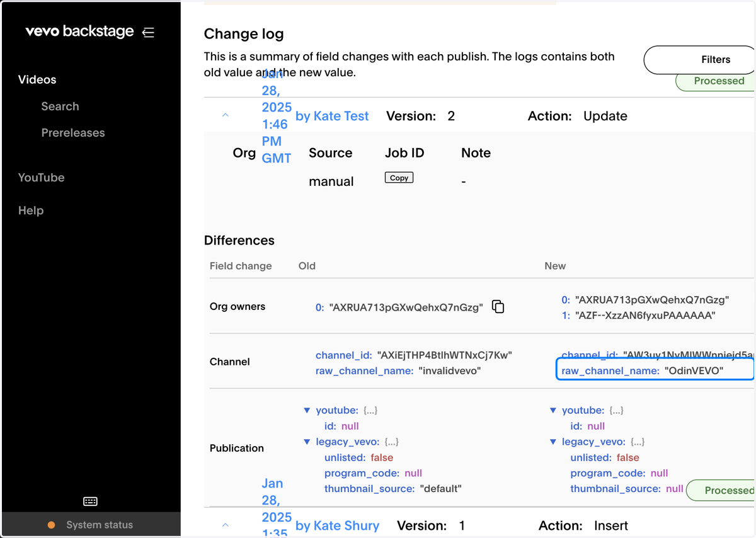The width and height of the screenshot is (756, 538).
Task: Open System status in sidebar footer
Action: pos(100,525)
